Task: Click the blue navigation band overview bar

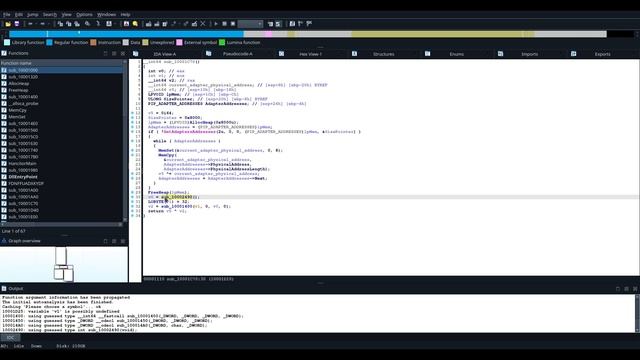Action: (127, 34)
